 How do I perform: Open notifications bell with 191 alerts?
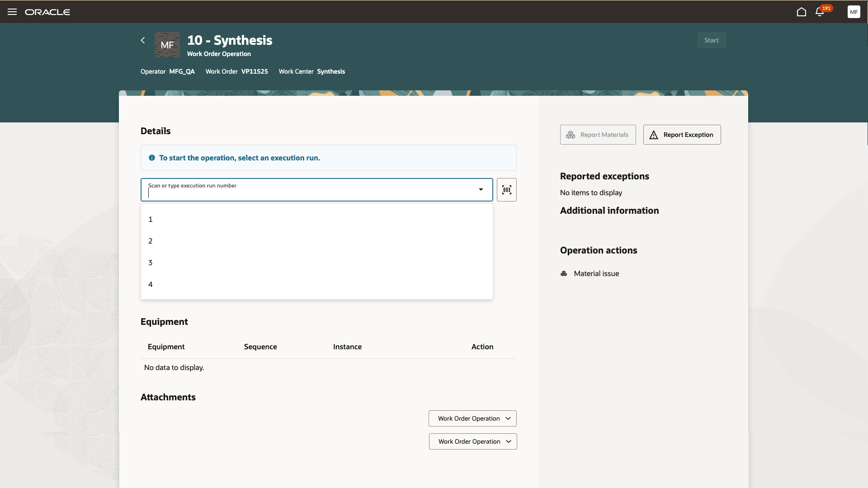click(819, 12)
